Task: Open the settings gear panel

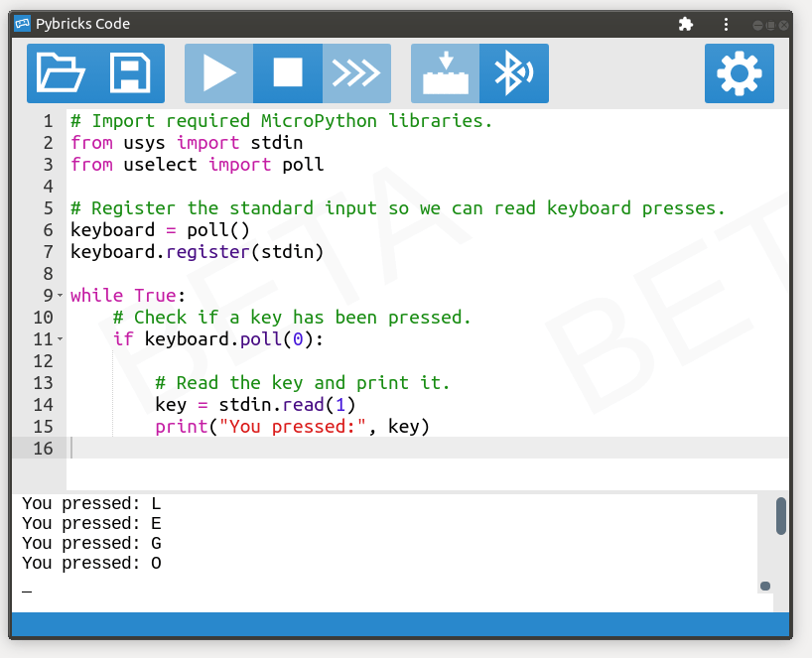Action: click(x=740, y=72)
